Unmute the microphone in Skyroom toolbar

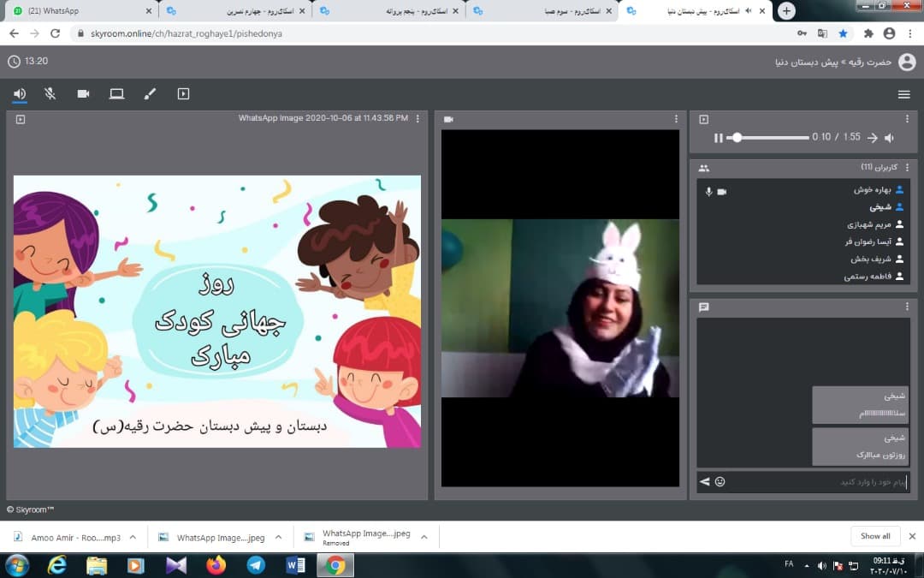pos(50,94)
